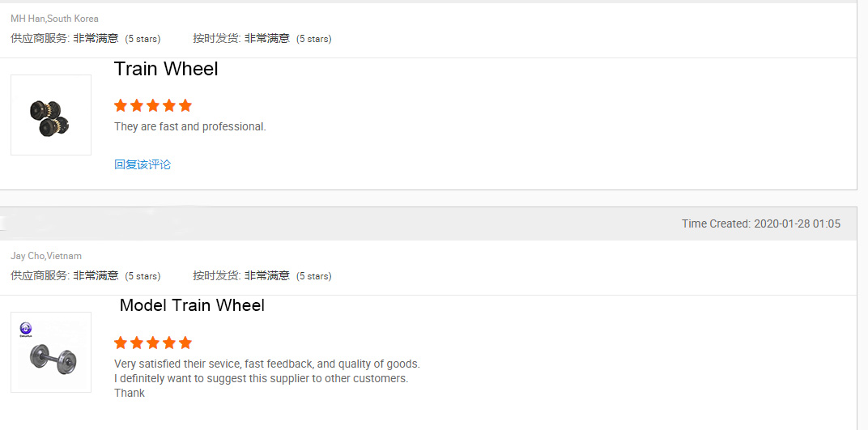Click the last orange star of Model Train Wheel review
Screen dimensions: 868x430
click(185, 343)
